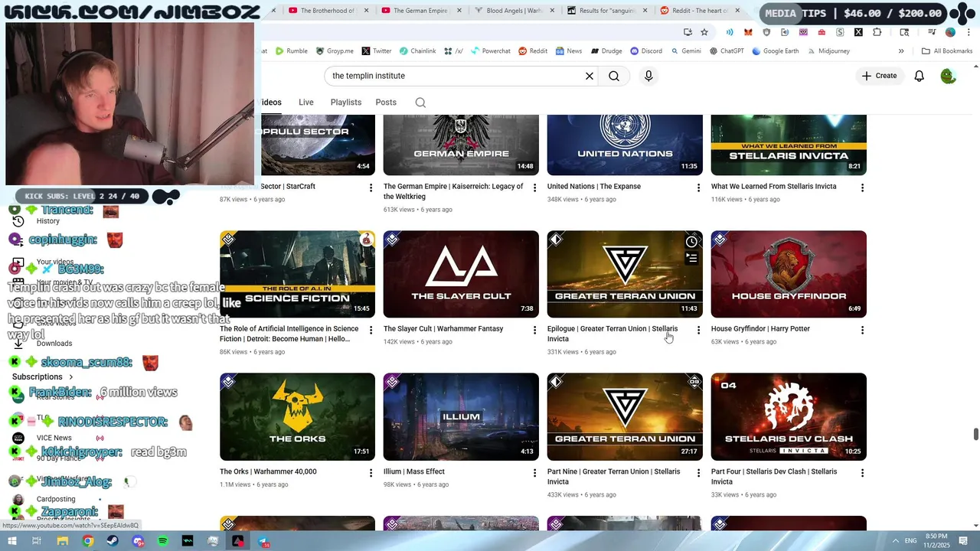
Task: Expand the Subscriptions section chevron
Action: (x=71, y=377)
